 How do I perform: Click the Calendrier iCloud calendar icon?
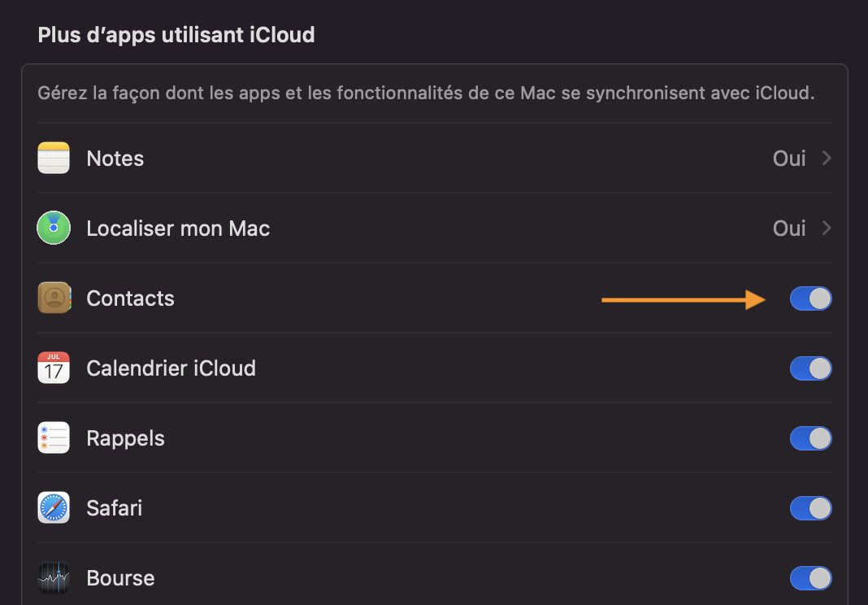(x=54, y=368)
